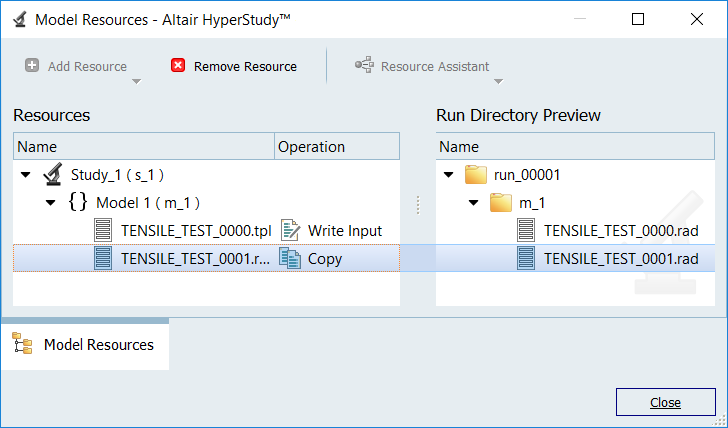Select run_00001 in directory preview
This screenshot has width=728, height=428.
pos(527,175)
